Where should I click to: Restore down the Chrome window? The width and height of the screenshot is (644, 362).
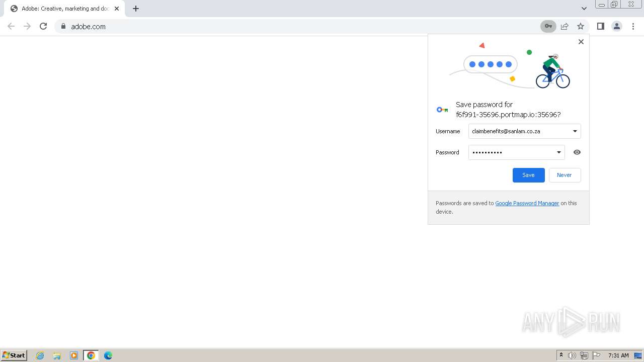[x=614, y=5]
